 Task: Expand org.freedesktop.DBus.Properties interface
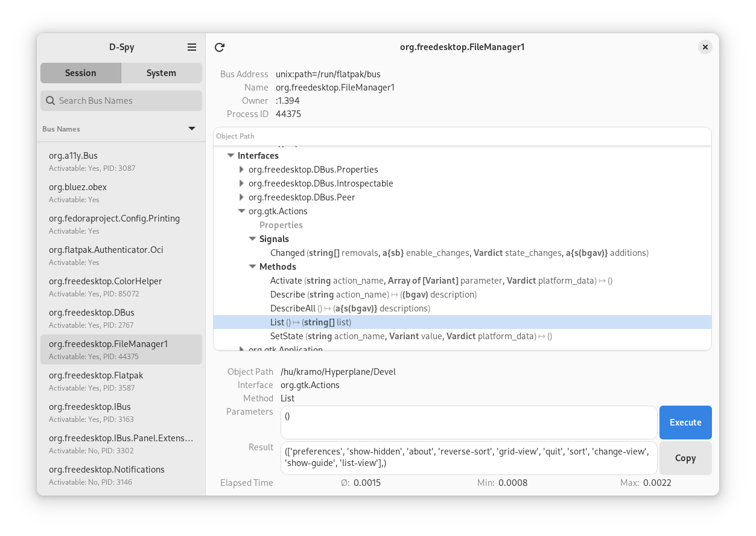[241, 170]
